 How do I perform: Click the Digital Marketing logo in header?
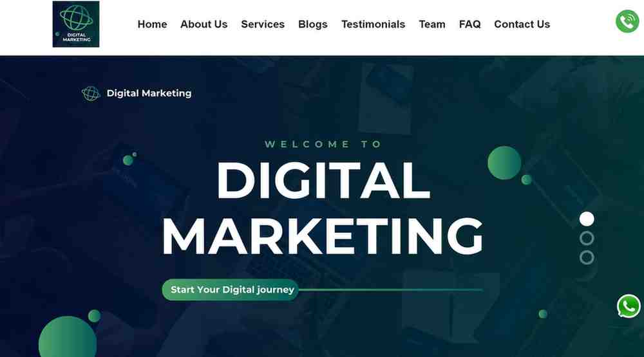[x=76, y=24]
